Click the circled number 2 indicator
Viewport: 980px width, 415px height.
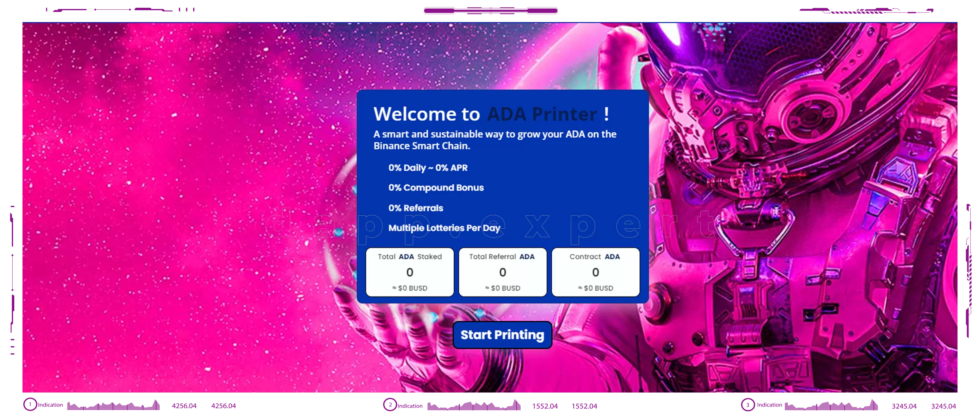pos(390,405)
